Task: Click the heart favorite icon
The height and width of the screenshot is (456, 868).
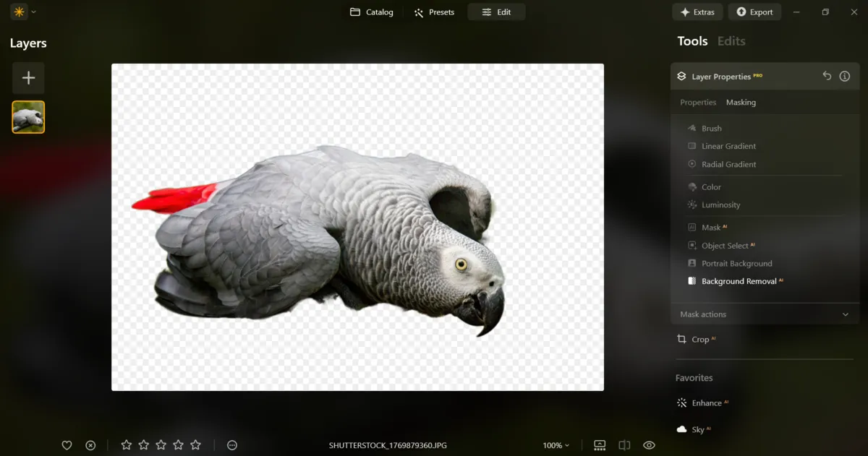Action: coord(67,445)
